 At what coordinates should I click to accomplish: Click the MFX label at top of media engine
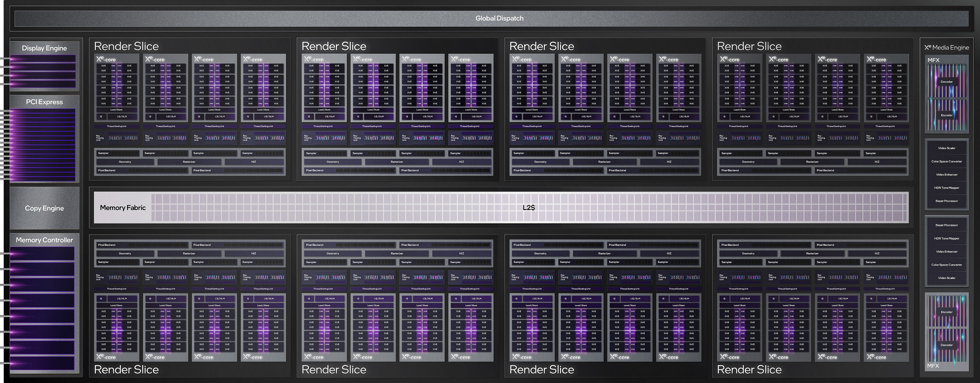pyautogui.click(x=933, y=60)
